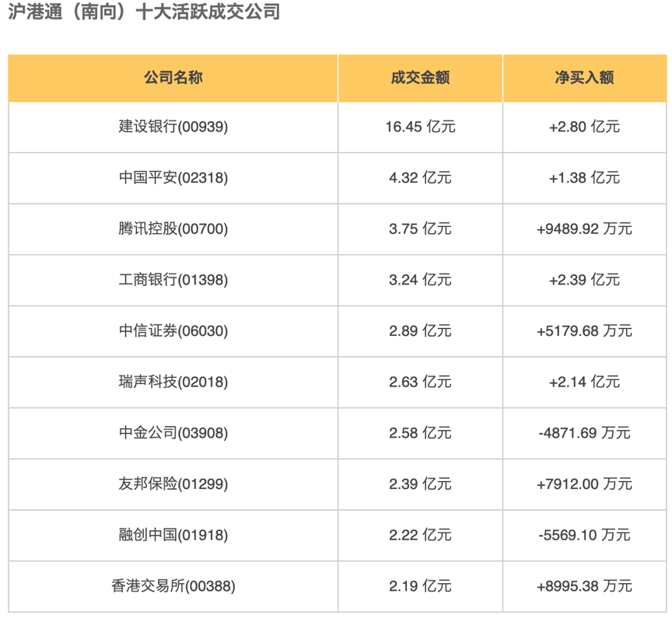Click the 公司名称 column header
This screenshot has height=618, width=672.
[173, 78]
